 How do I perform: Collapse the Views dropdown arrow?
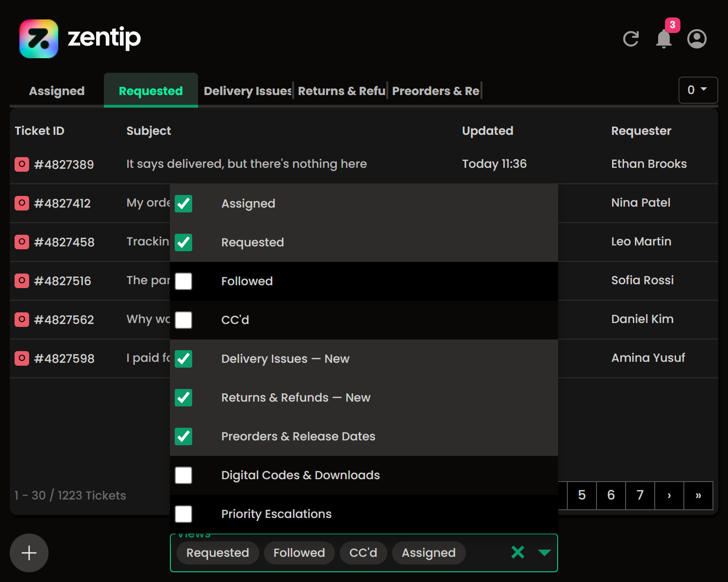click(545, 552)
